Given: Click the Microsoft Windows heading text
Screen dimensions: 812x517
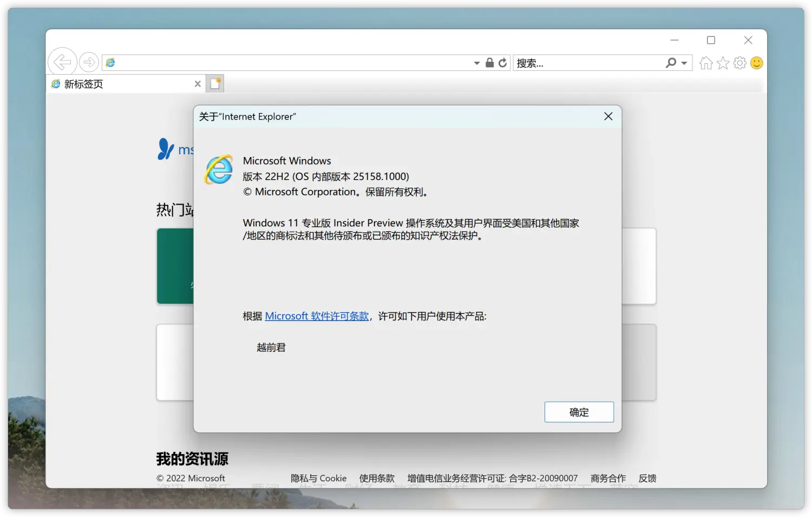Looking at the screenshot, I should (287, 161).
